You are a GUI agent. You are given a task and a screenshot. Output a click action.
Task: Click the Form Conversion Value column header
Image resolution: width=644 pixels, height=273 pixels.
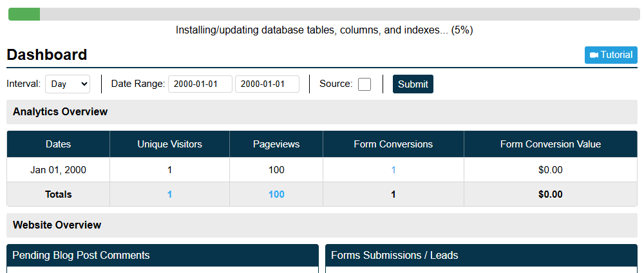(x=551, y=144)
